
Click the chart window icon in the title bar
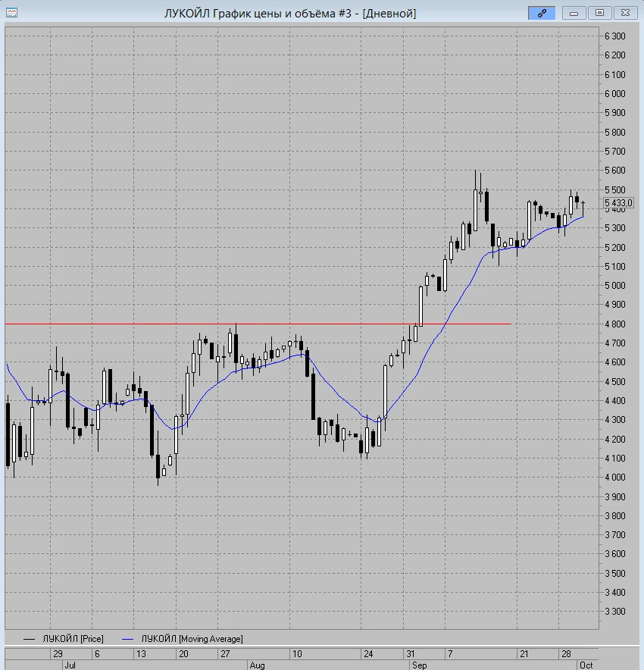tap(11, 13)
